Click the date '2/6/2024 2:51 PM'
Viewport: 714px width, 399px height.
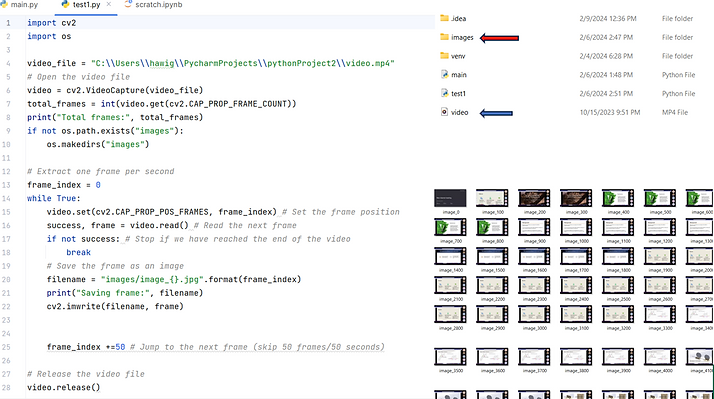(x=606, y=93)
